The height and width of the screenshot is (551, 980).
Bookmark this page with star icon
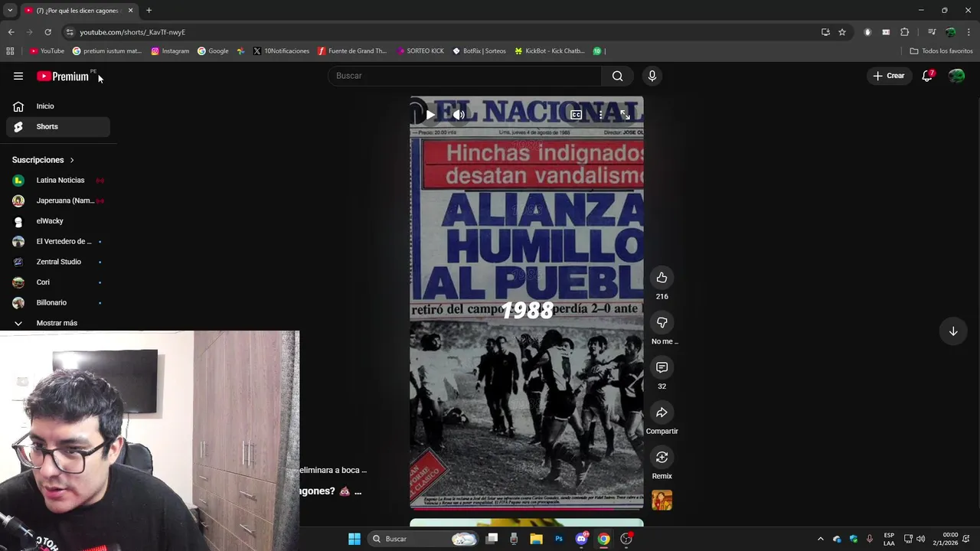click(x=842, y=32)
